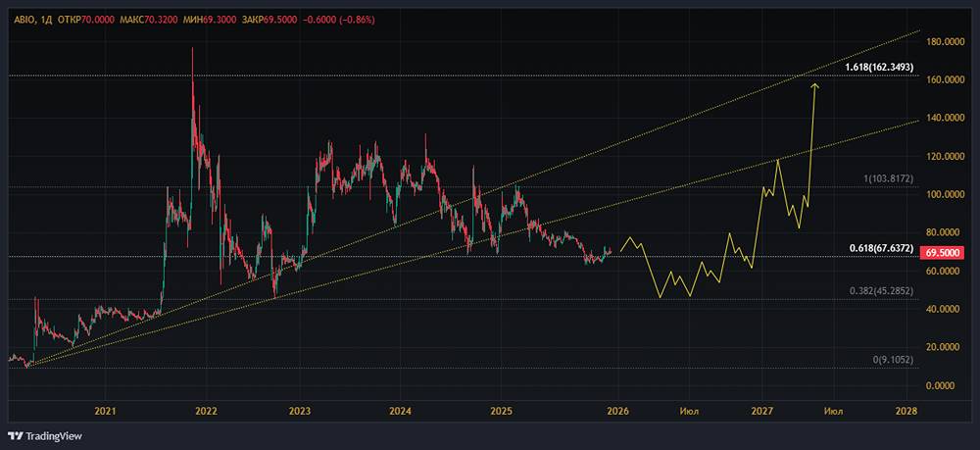Click the 2023 time axis label

coord(299,411)
